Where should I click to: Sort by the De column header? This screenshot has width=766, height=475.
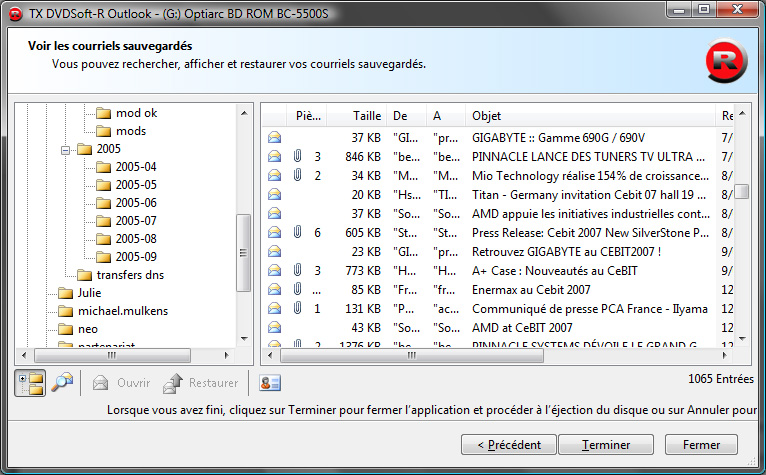(406, 116)
